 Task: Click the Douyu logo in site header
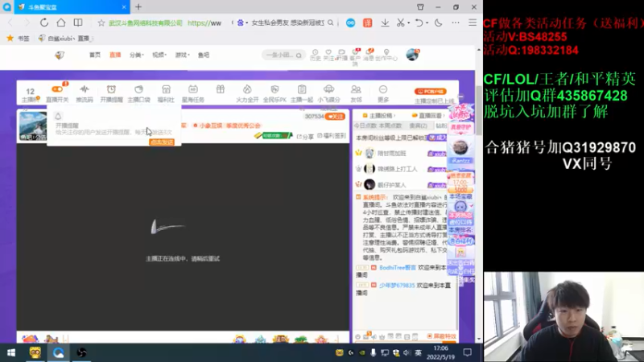pos(60,55)
